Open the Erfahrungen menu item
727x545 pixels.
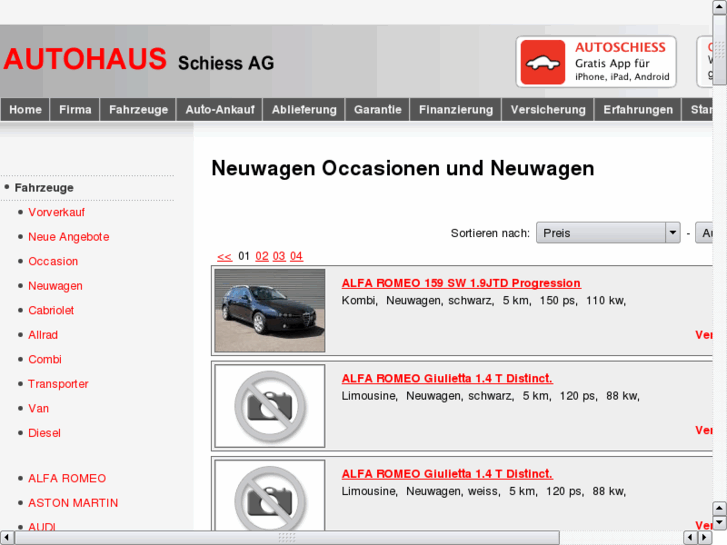point(638,109)
